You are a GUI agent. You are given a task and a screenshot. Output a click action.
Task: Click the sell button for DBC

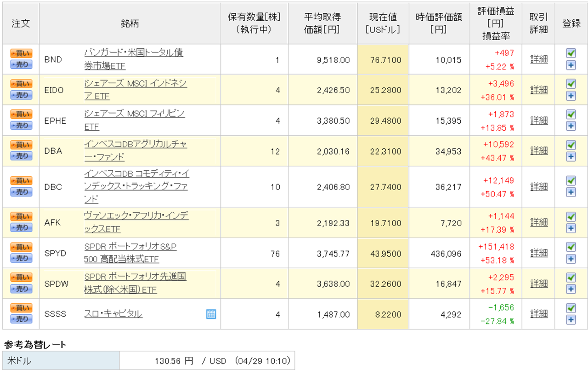point(21,192)
